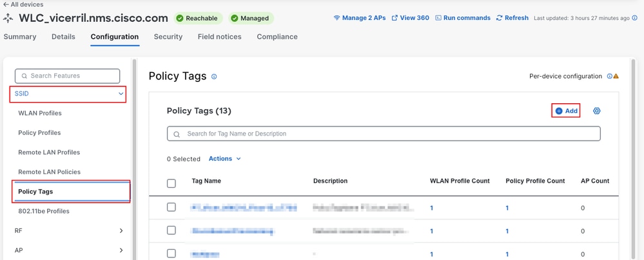Open the Actions dropdown
The height and width of the screenshot is (260, 644).
tap(225, 159)
